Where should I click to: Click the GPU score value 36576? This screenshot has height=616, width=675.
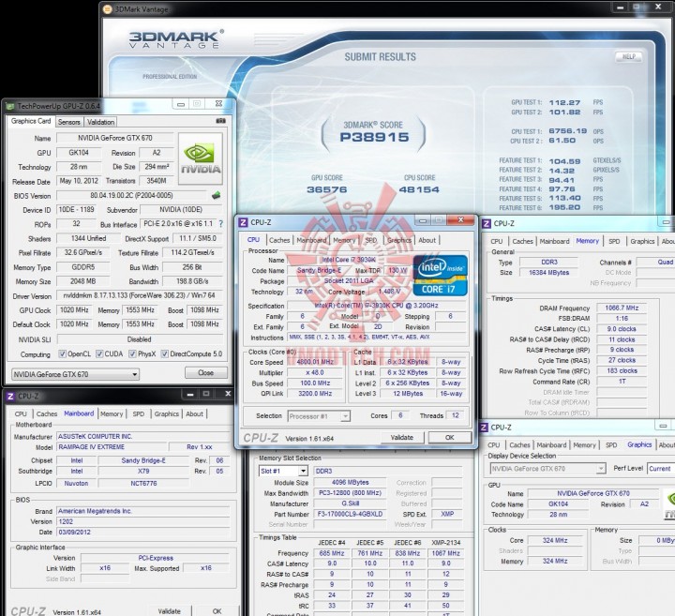point(327,189)
